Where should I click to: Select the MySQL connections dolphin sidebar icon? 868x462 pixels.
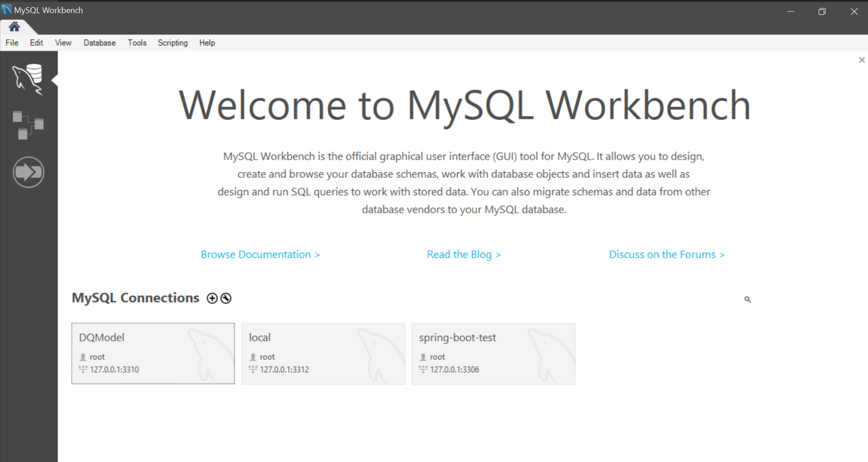point(28,80)
